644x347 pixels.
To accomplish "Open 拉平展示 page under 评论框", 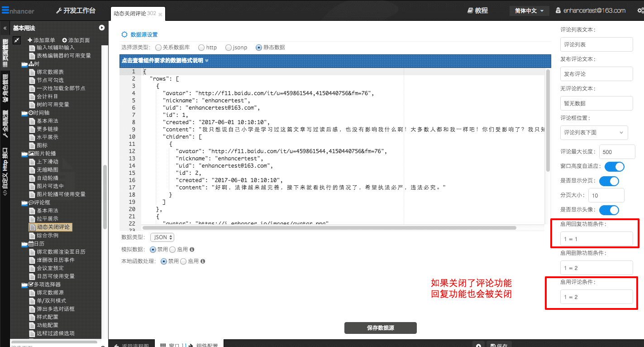I will 48,219.
